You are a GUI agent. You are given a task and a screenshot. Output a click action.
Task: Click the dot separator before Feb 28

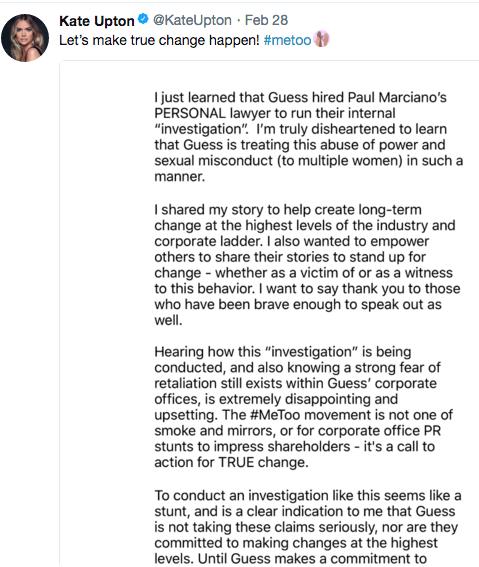pyautogui.click(x=238, y=21)
